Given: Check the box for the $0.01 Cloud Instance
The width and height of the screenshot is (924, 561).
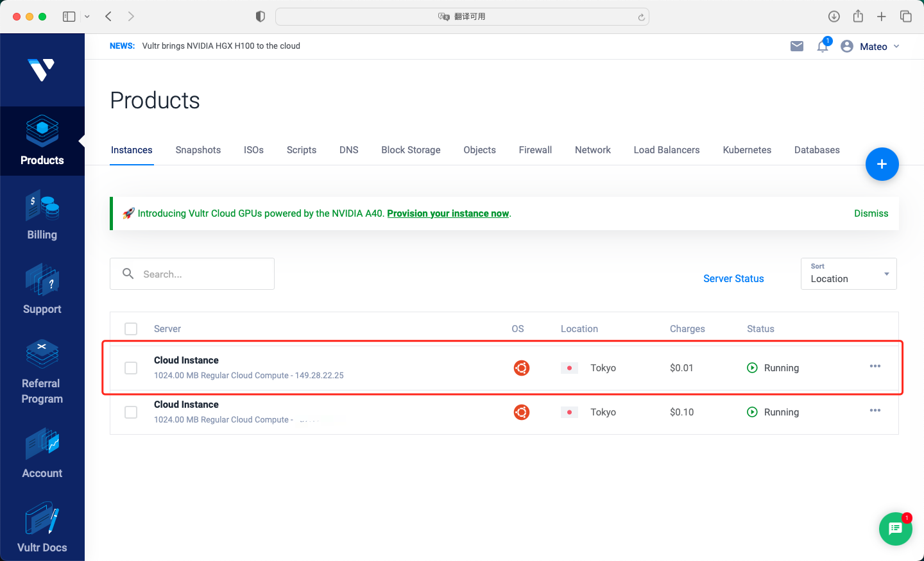Looking at the screenshot, I should pyautogui.click(x=131, y=368).
